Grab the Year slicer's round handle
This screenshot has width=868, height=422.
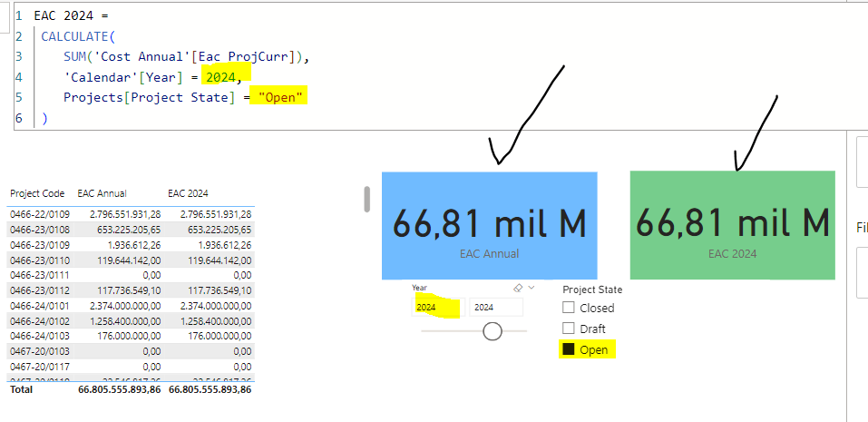(493, 331)
